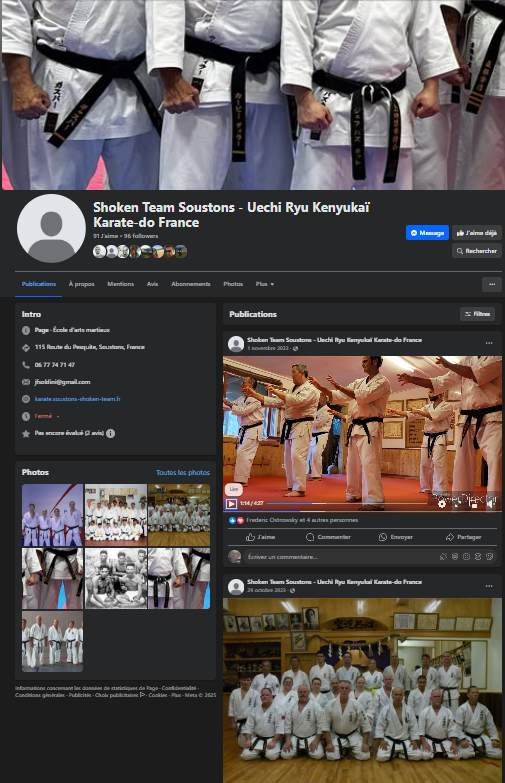Image resolution: width=505 pixels, height=783 pixels.
Task: Open the large dojo group photo thumbnail in top row
Action: pyautogui.click(x=179, y=515)
